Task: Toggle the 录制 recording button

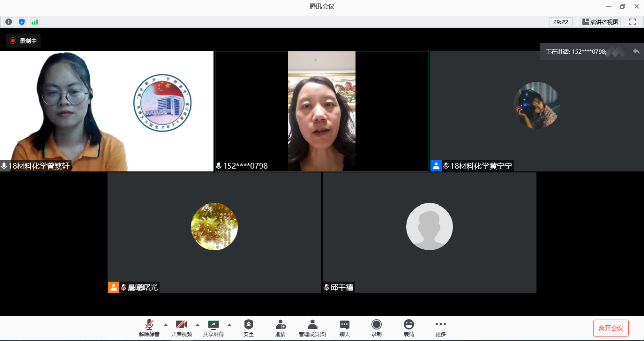Action: pyautogui.click(x=376, y=328)
